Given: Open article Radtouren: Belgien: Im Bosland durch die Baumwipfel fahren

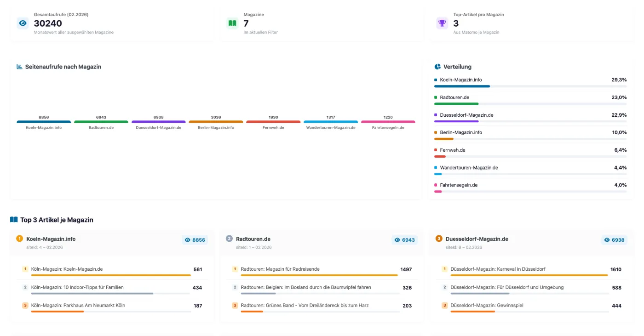Looking at the screenshot, I should [306, 287].
